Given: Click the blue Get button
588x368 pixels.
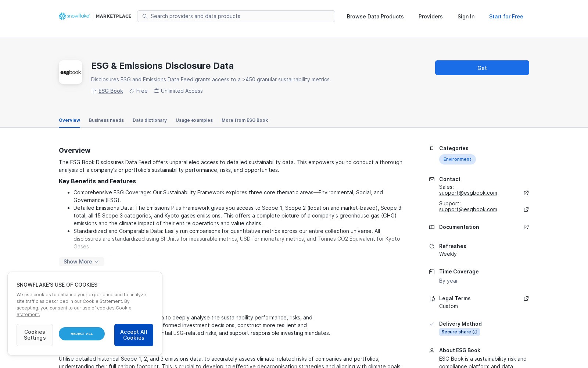Looking at the screenshot, I should click(x=482, y=68).
